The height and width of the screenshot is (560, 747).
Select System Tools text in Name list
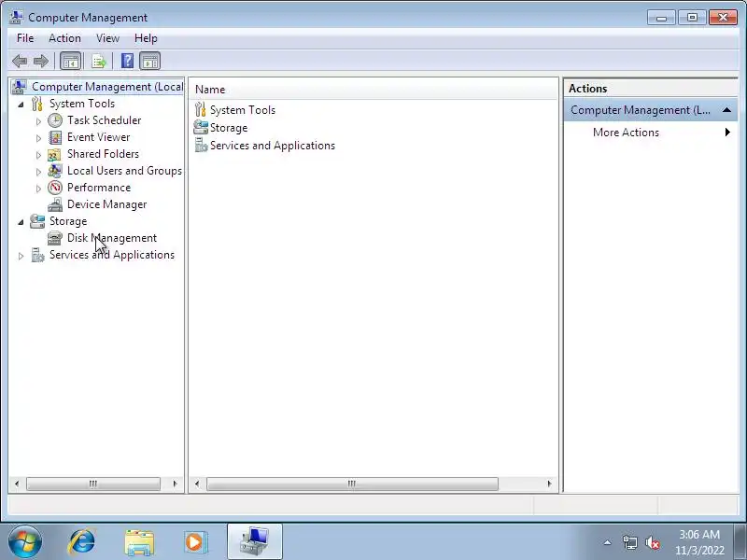pyautogui.click(x=243, y=110)
